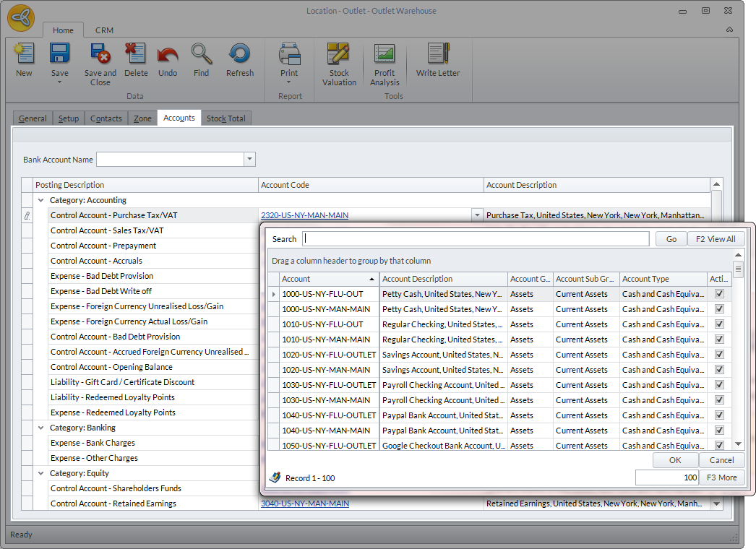Refresh the location data
This screenshot has width=756, height=549.
[x=239, y=59]
